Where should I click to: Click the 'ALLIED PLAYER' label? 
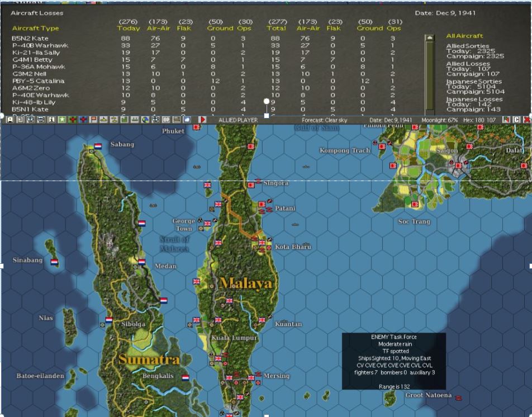tap(238, 120)
